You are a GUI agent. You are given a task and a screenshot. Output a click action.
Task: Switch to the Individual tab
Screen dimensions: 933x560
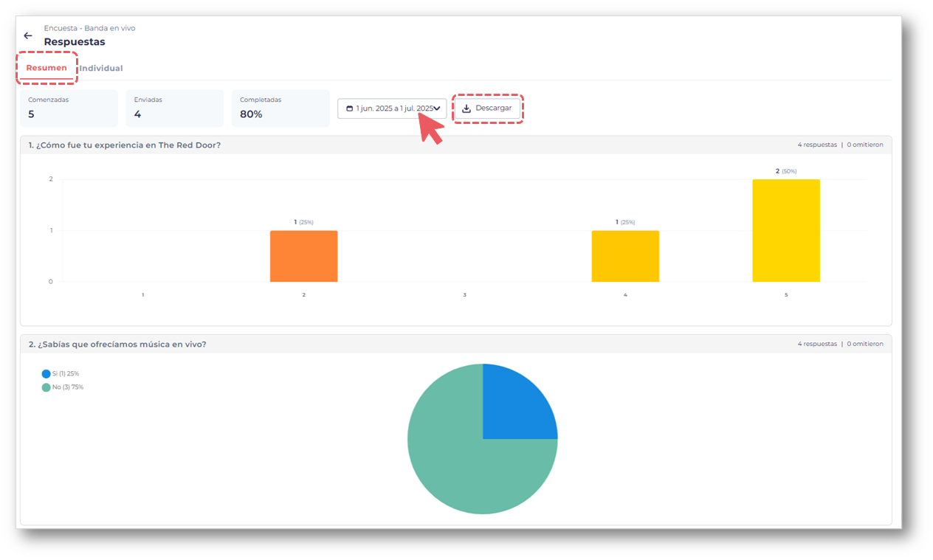click(x=101, y=68)
